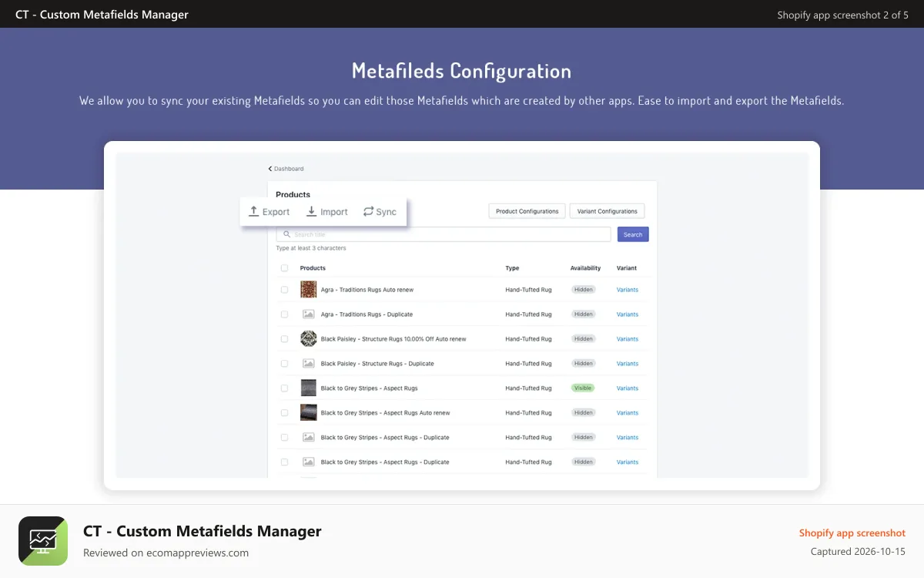
Task: Open Black Paisley Auto renew product thumbnail
Action: [308, 339]
